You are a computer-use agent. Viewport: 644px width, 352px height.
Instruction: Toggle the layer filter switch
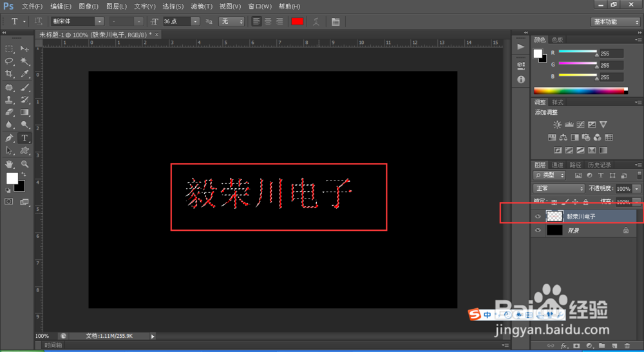point(639,175)
